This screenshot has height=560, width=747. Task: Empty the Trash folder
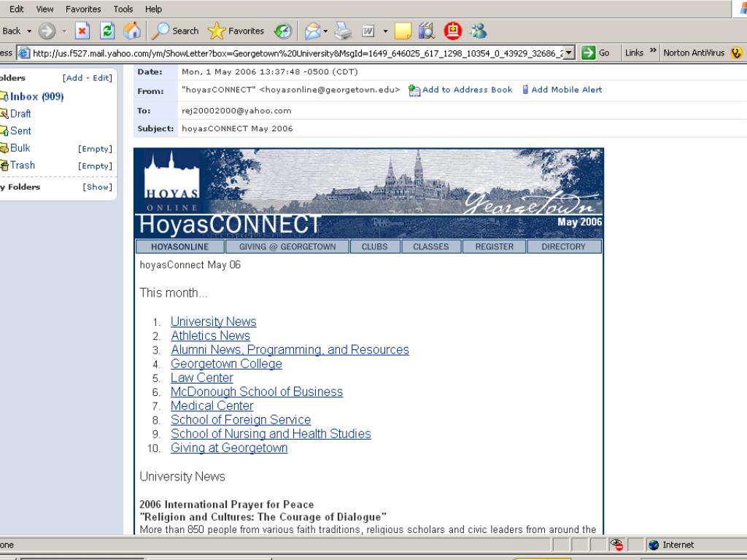96,166
